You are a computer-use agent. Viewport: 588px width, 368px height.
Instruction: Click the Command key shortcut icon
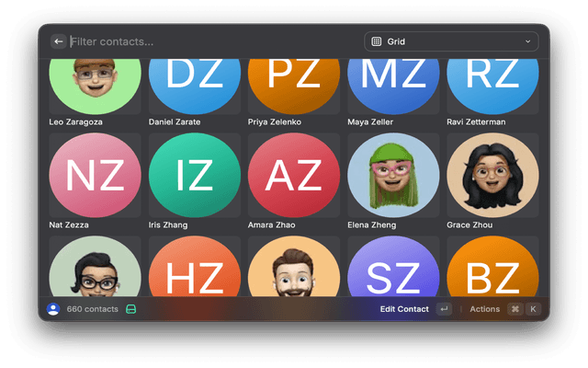pyautogui.click(x=515, y=309)
